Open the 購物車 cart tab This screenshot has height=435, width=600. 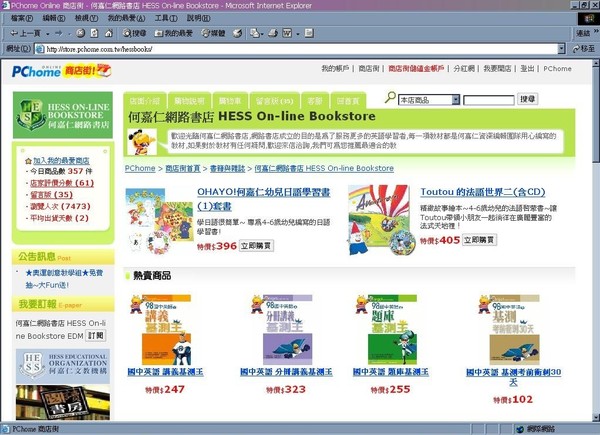230,101
